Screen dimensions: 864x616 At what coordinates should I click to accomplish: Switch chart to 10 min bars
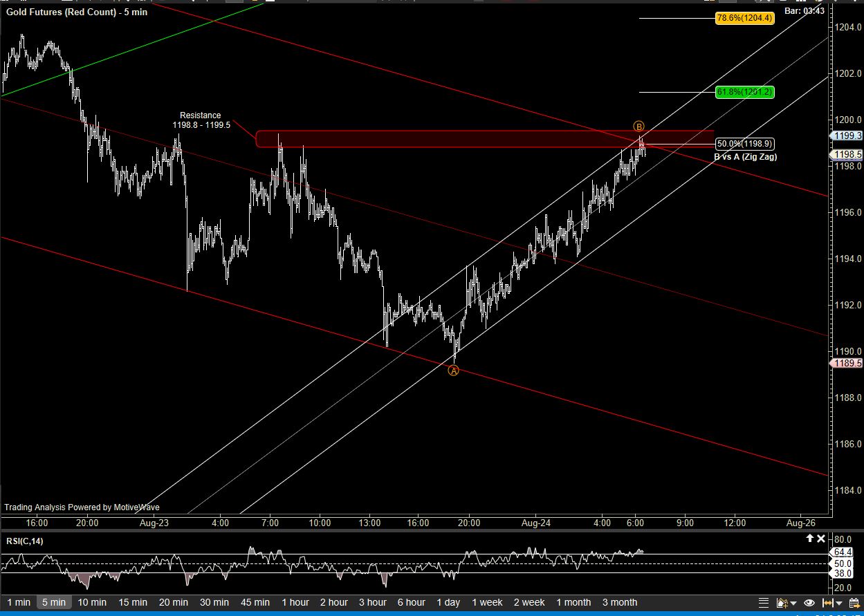92,602
